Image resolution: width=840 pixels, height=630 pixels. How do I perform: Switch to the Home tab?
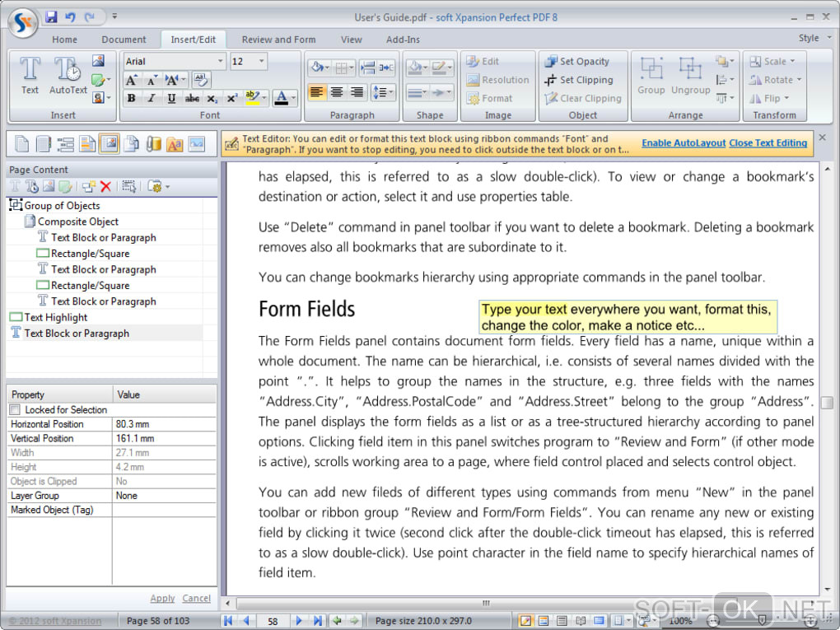(x=65, y=40)
